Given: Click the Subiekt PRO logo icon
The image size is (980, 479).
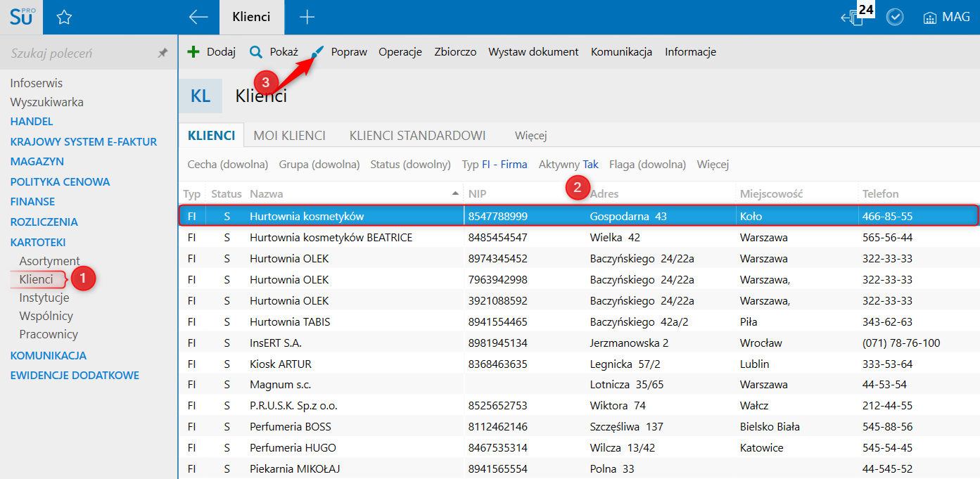Looking at the screenshot, I should click(21, 17).
